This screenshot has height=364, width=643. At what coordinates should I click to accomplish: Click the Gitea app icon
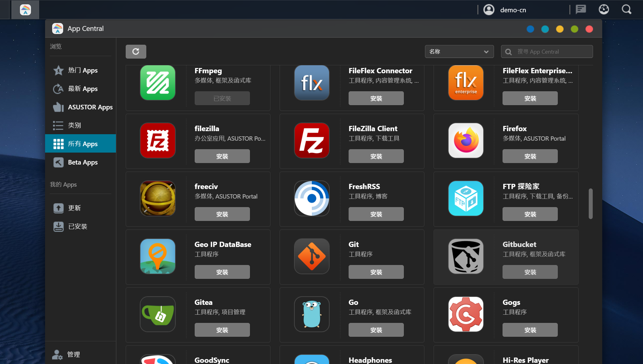[158, 315]
